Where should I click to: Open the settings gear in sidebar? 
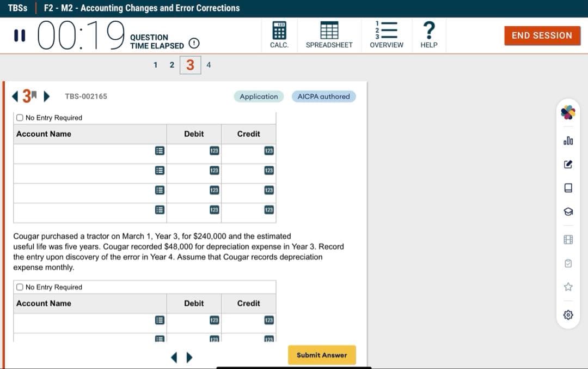click(568, 315)
